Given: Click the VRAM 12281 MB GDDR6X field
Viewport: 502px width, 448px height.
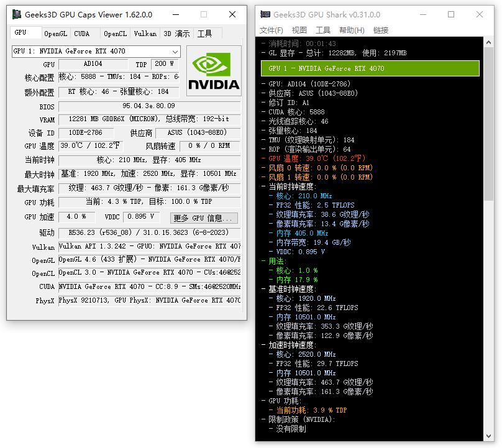Looking at the screenshot, I should pyautogui.click(x=149, y=119).
